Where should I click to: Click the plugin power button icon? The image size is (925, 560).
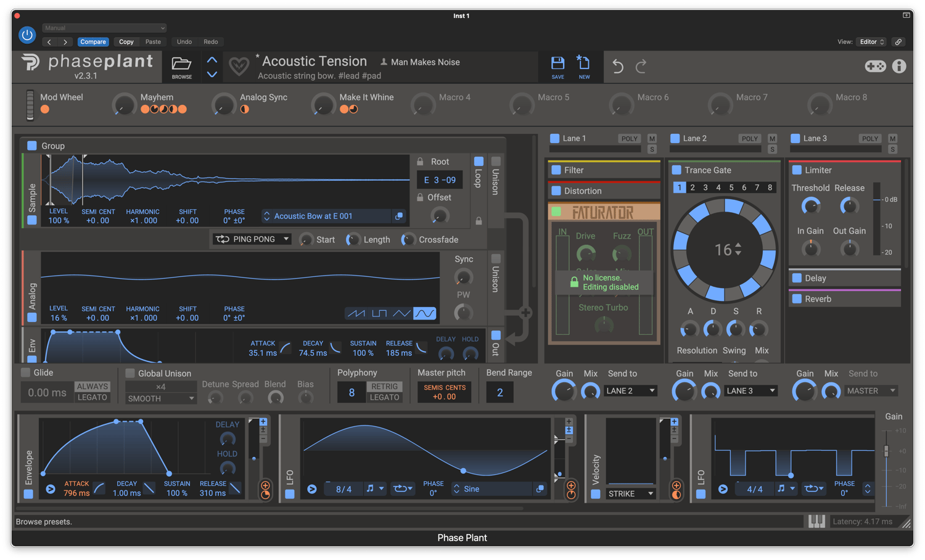pos(27,35)
